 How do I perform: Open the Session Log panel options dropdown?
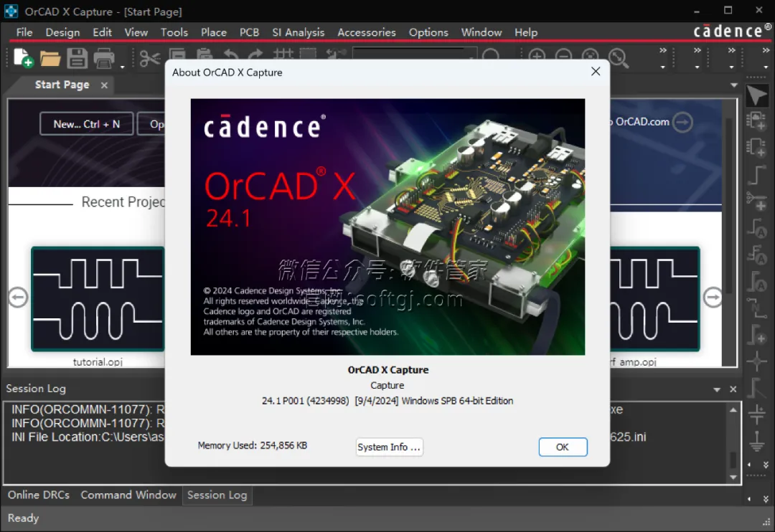click(717, 390)
